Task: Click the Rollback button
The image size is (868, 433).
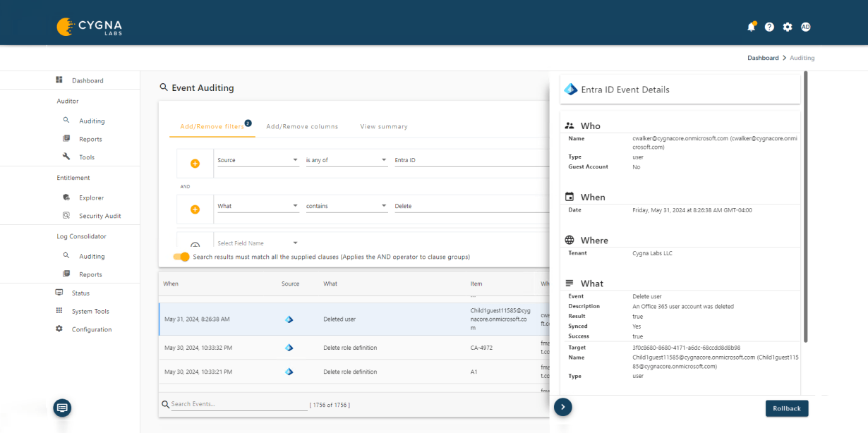Action: tap(786, 408)
